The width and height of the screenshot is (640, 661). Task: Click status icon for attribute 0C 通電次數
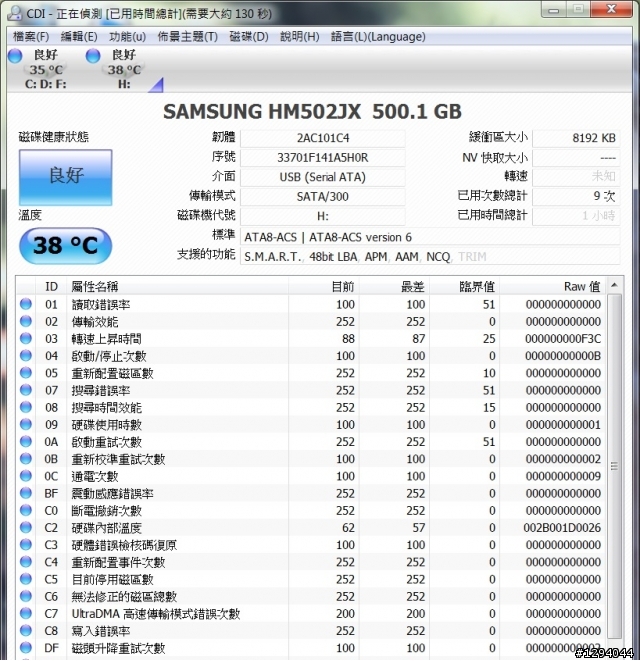point(26,476)
